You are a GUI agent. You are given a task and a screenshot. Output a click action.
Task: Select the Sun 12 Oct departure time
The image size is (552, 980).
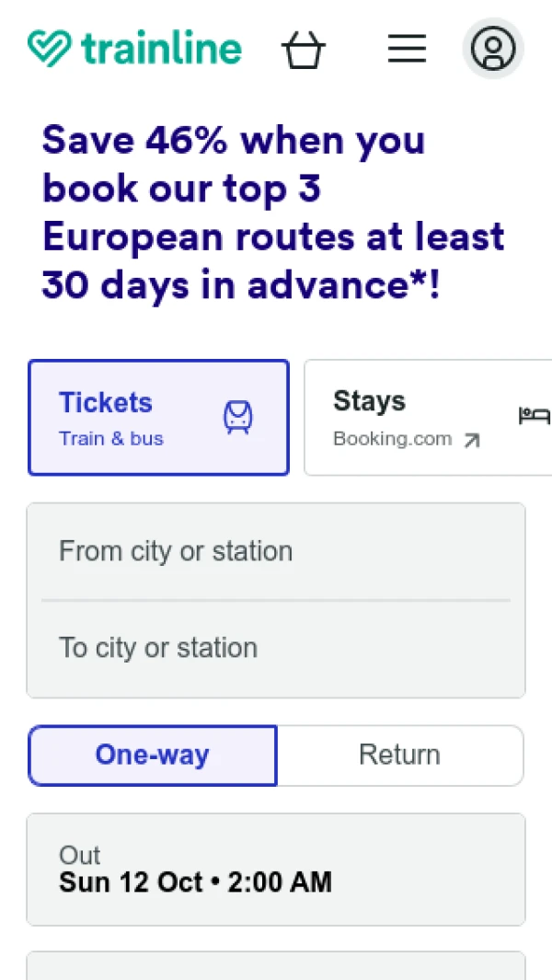[195, 882]
